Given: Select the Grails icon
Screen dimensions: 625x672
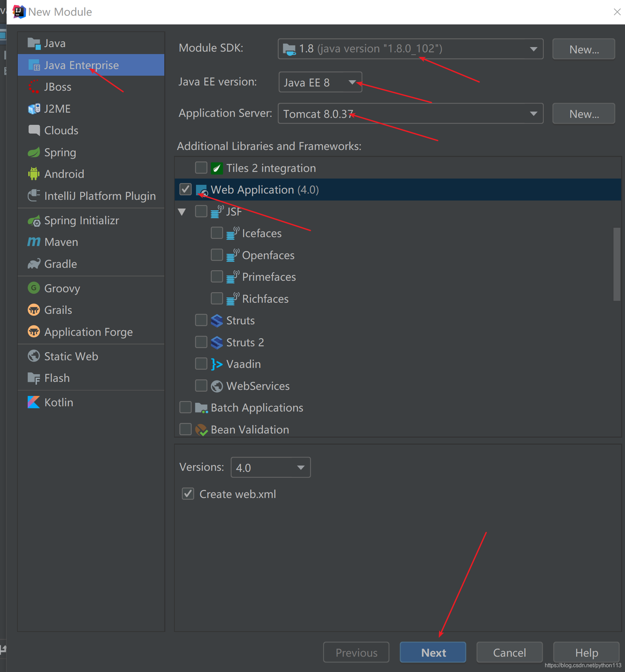Looking at the screenshot, I should click(x=34, y=310).
